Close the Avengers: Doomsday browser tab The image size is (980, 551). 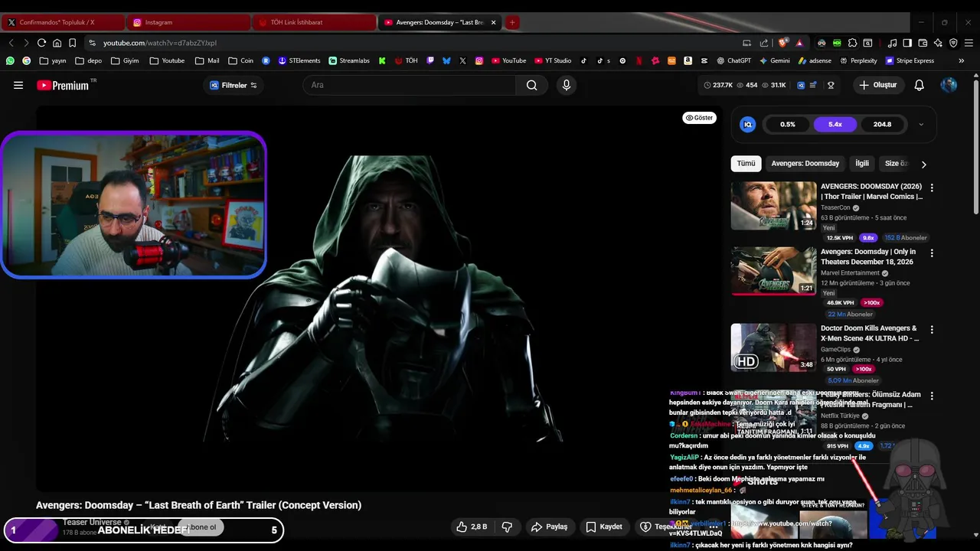pos(493,22)
